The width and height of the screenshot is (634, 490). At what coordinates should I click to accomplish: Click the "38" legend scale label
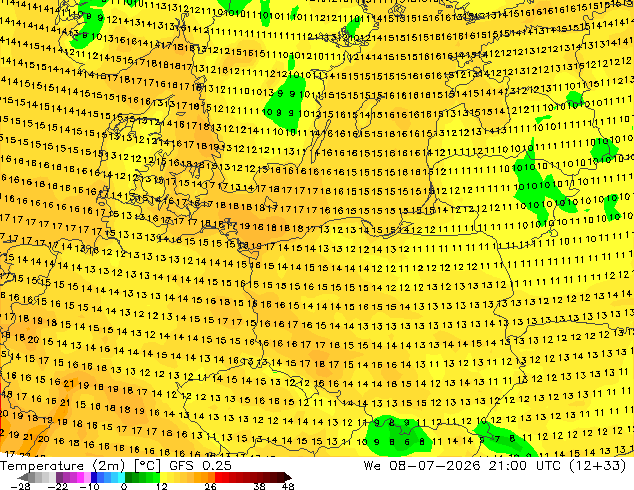click(x=260, y=486)
